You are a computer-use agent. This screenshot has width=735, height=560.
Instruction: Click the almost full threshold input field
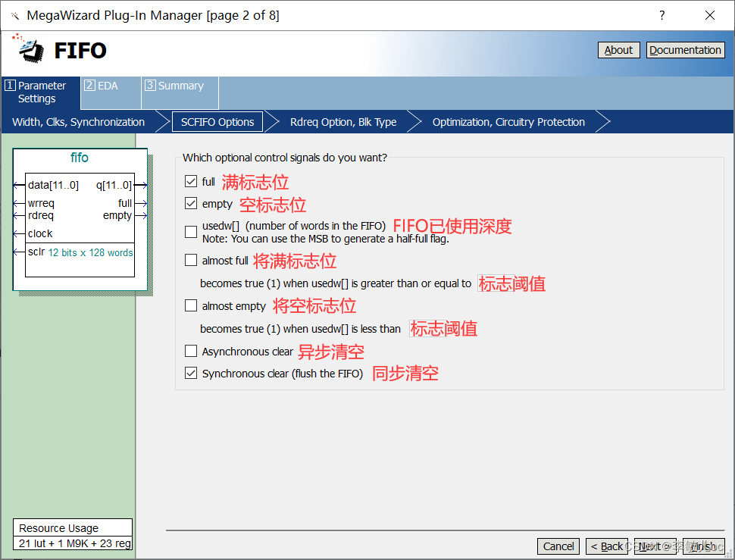[496, 283]
